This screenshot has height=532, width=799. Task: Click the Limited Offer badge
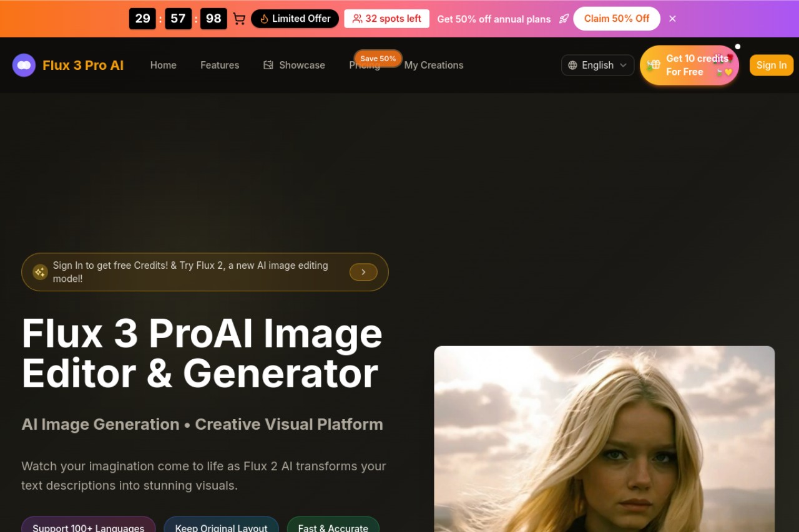pyautogui.click(x=295, y=19)
